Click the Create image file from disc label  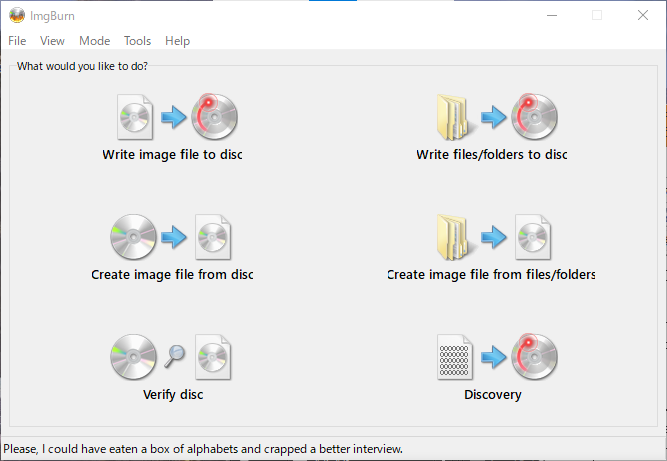172,275
